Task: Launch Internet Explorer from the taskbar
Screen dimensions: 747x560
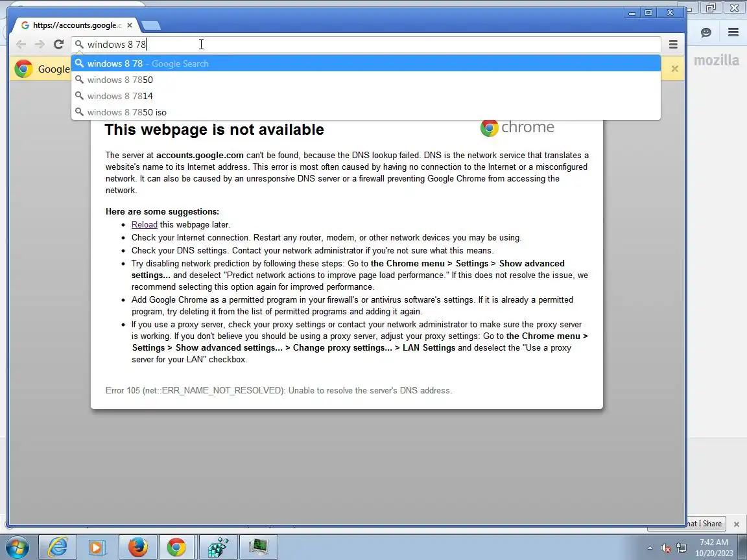Action: tap(57, 547)
